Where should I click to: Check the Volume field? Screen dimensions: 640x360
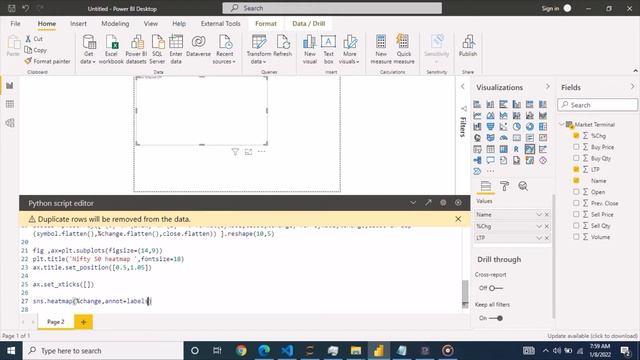point(576,237)
